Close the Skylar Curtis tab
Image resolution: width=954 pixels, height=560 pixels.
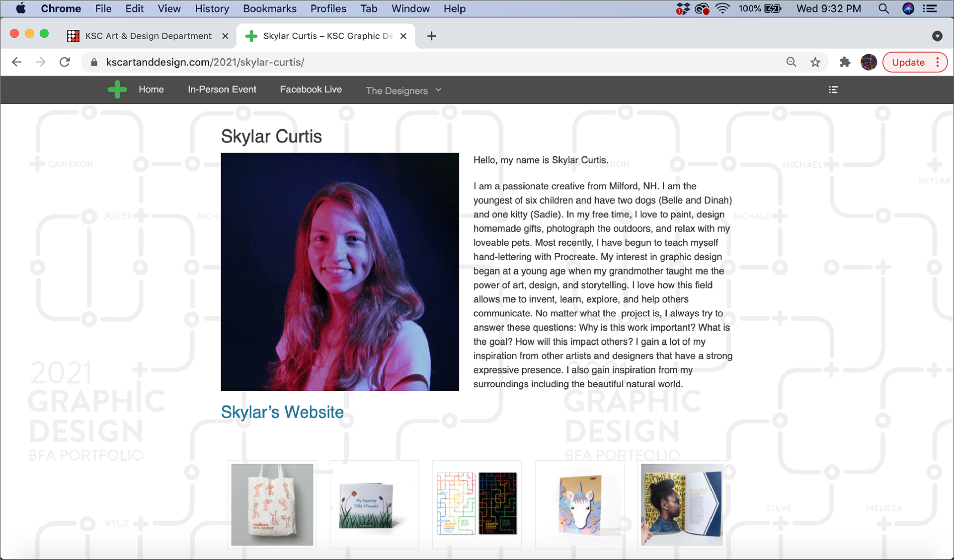click(403, 36)
